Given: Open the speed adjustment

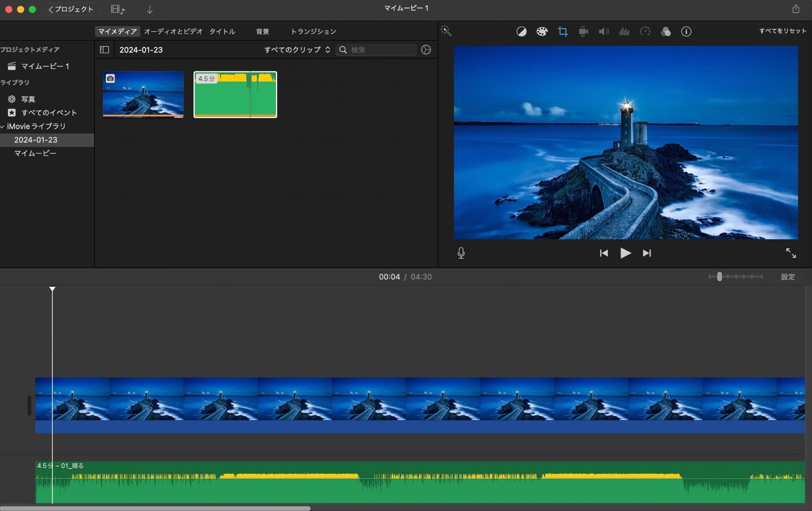Looking at the screenshot, I should (645, 31).
